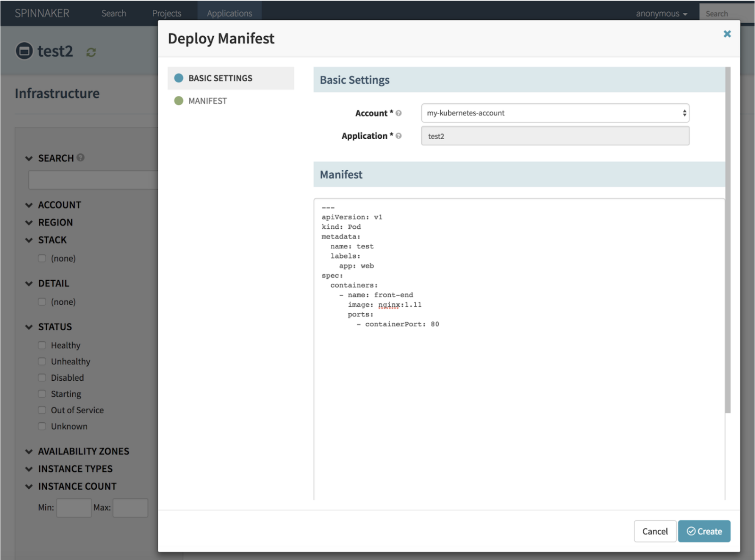
Task: Check the Unknown status filter
Action: click(42, 426)
